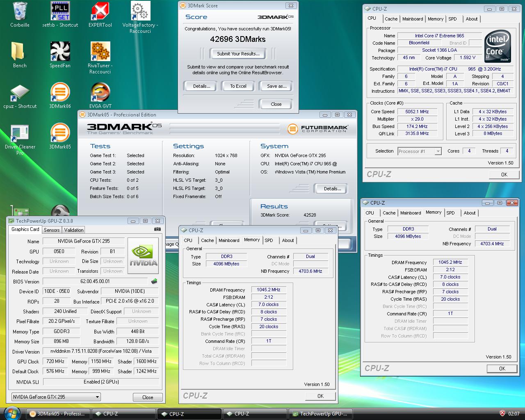Switch to GPU-Z Validation tab

[x=74, y=230]
